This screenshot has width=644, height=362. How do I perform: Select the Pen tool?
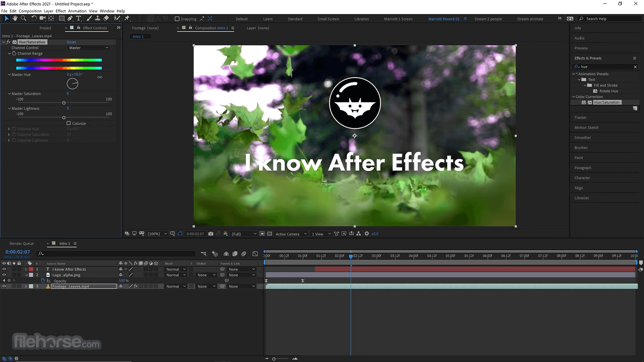pos(70,19)
